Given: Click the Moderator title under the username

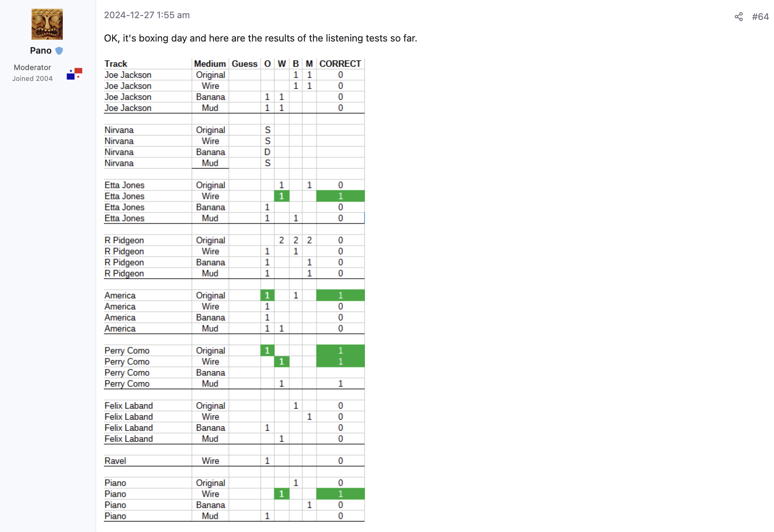Looking at the screenshot, I should click(32, 67).
